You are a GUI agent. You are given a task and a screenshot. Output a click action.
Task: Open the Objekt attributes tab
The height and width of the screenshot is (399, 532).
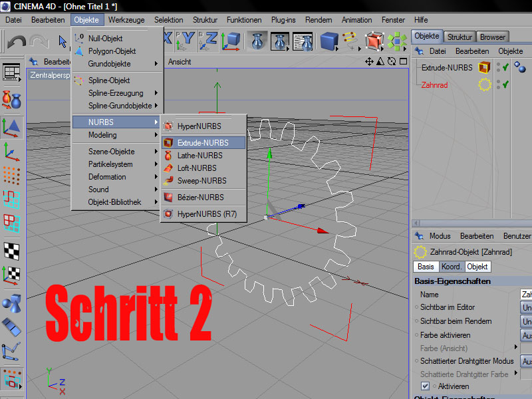coord(477,267)
